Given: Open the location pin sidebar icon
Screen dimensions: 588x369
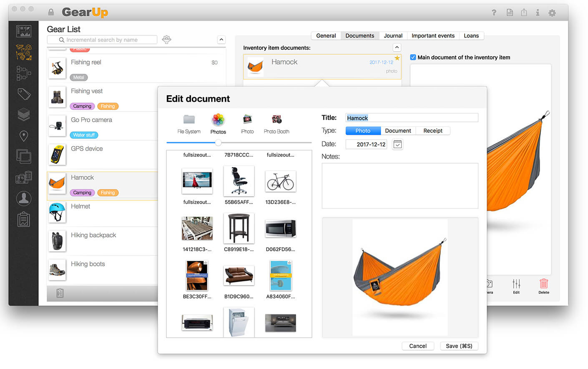Looking at the screenshot, I should pos(24,136).
